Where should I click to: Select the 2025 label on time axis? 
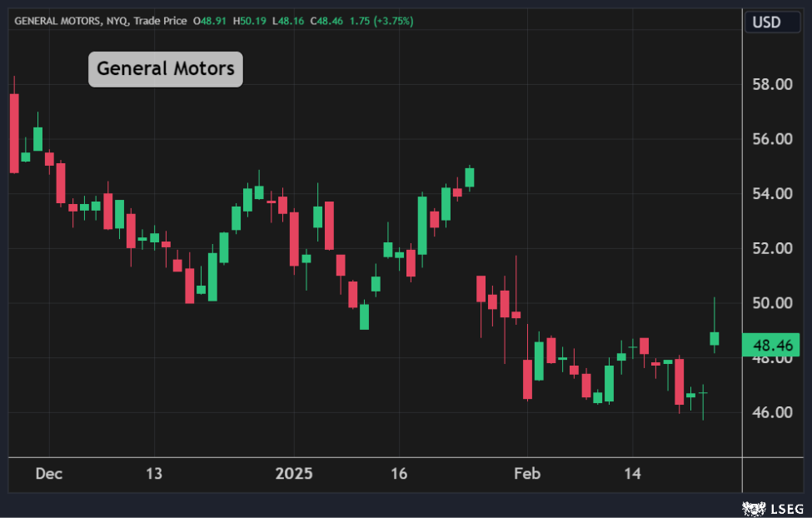coord(294,474)
